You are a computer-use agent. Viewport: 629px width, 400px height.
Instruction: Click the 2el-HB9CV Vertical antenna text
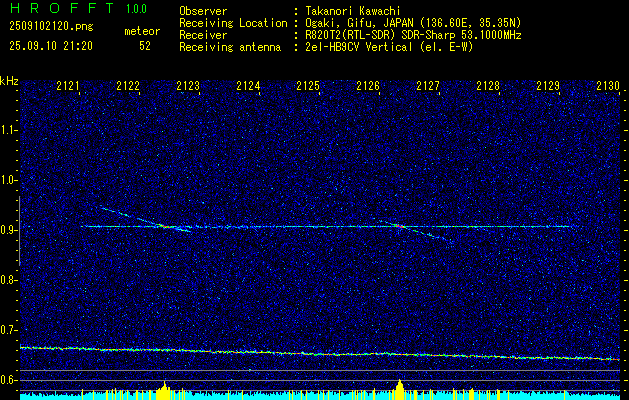point(389,47)
